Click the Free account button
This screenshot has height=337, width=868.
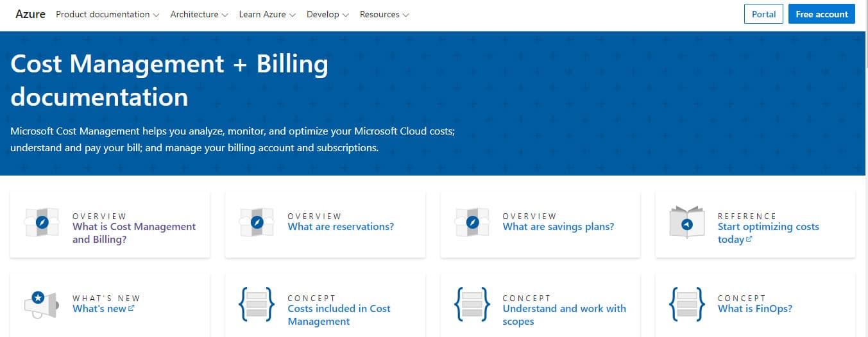point(821,14)
